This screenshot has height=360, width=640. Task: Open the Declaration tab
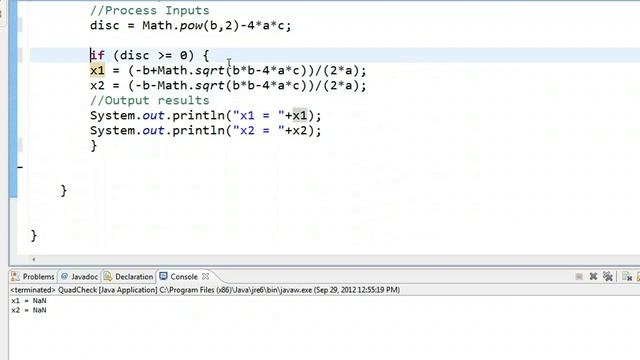129,276
